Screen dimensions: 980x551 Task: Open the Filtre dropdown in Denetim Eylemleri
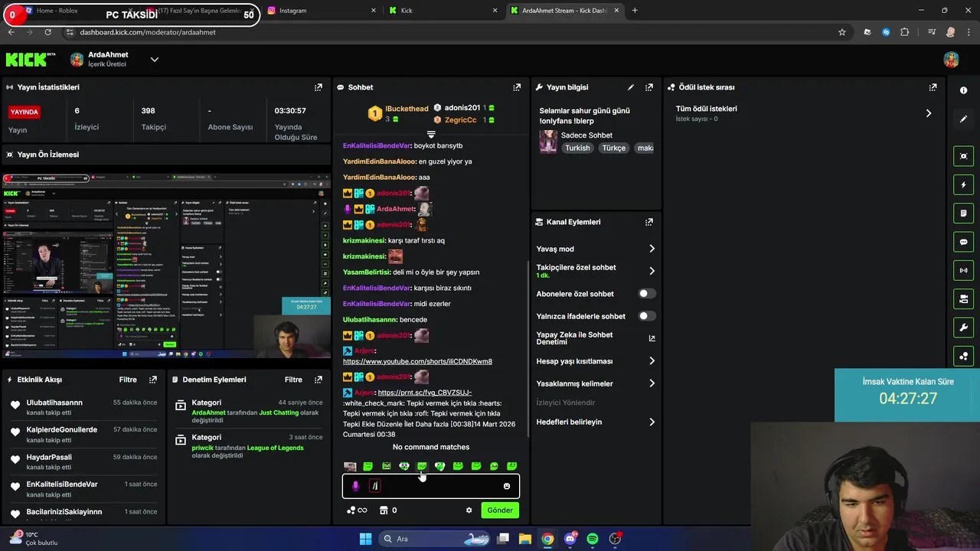pos(293,380)
